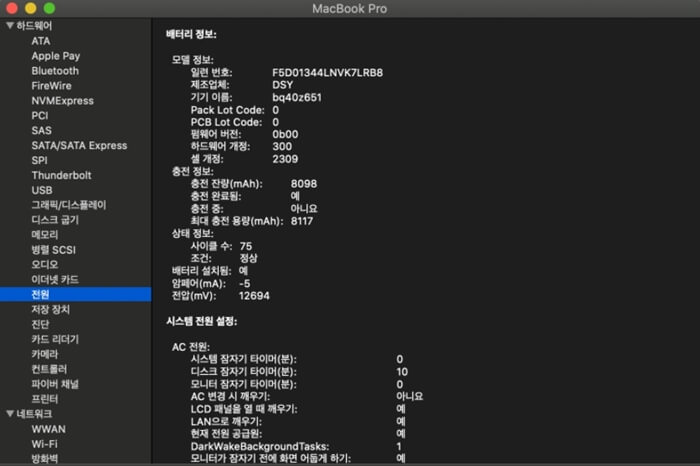The height and width of the screenshot is (466, 700).
Task: Open the PCI sidebar entry
Action: pos(40,116)
